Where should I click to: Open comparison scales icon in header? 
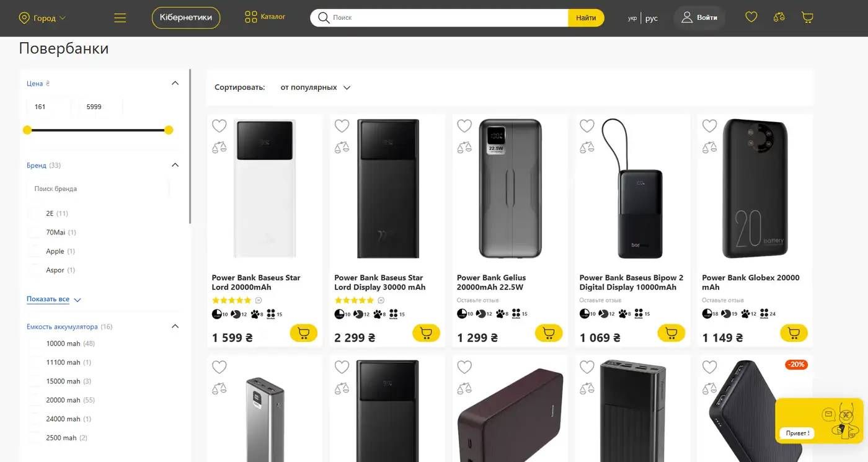[x=779, y=17]
